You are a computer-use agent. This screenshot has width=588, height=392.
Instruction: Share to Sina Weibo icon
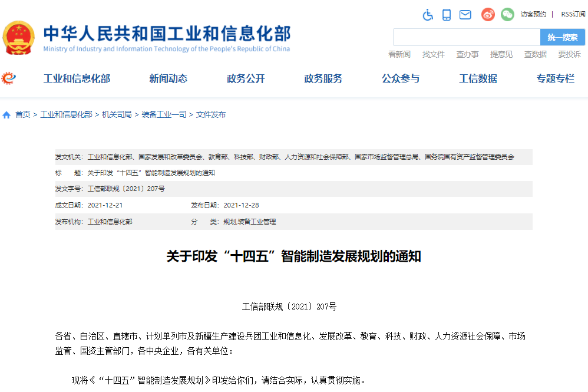487,15
